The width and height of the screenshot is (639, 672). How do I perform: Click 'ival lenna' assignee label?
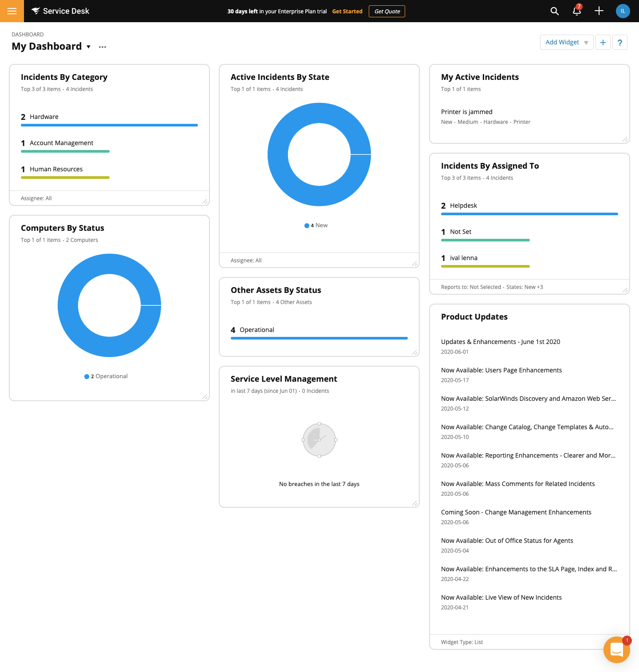point(464,258)
